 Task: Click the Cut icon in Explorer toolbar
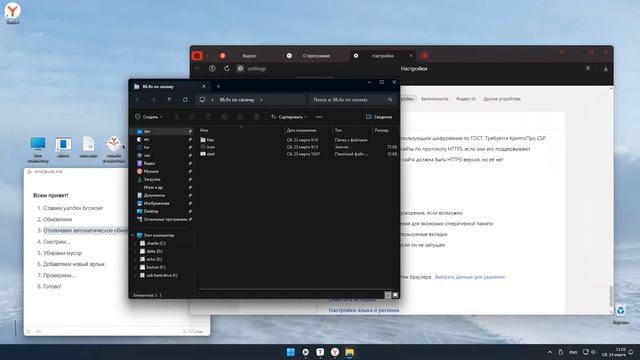pos(177,117)
